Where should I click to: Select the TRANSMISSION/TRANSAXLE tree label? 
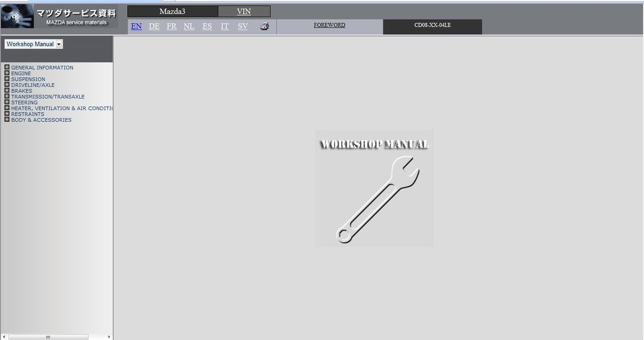[48, 97]
